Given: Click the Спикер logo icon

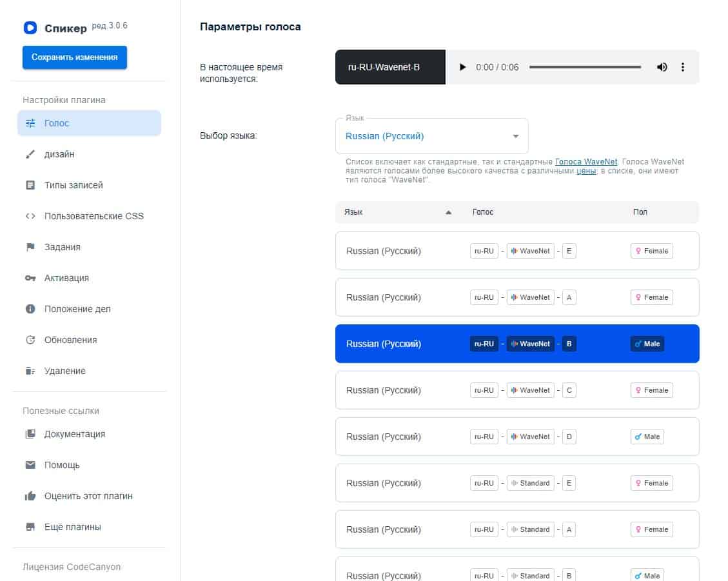Looking at the screenshot, I should click(30, 28).
